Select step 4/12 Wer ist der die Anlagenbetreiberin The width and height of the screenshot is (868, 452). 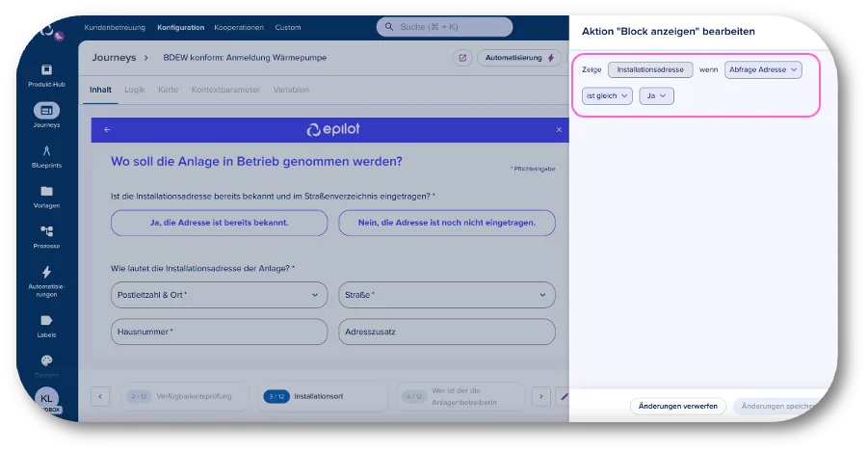click(460, 397)
